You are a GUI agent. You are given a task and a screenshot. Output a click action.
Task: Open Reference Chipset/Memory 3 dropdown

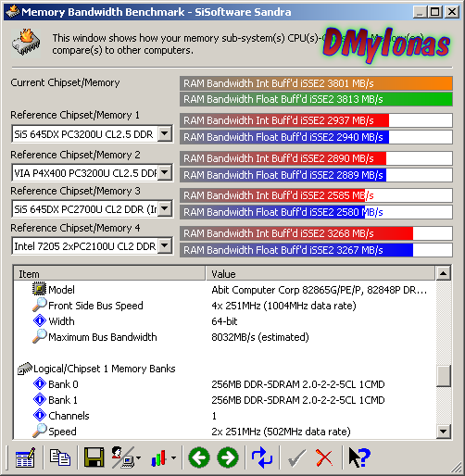[165, 208]
